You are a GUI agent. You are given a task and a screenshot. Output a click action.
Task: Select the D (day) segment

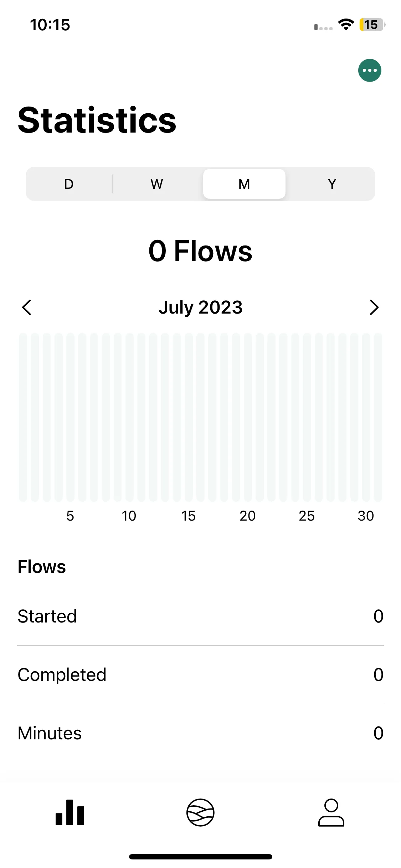[69, 184]
